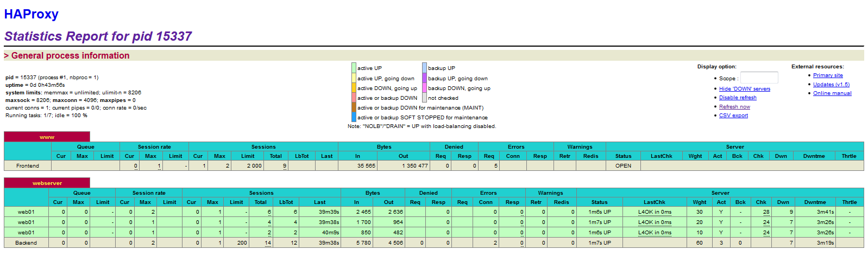Open the Primary site external resource

pyautogui.click(x=828, y=75)
